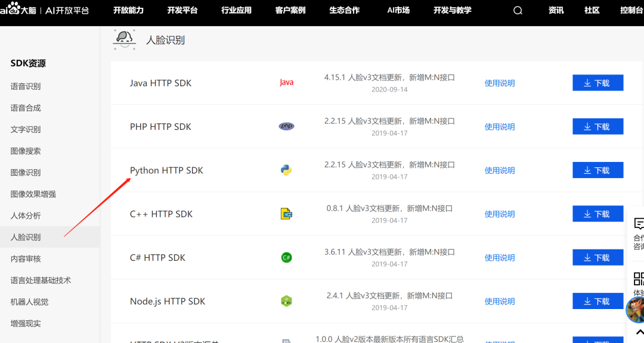Go to 社区 in top navigation

click(592, 10)
